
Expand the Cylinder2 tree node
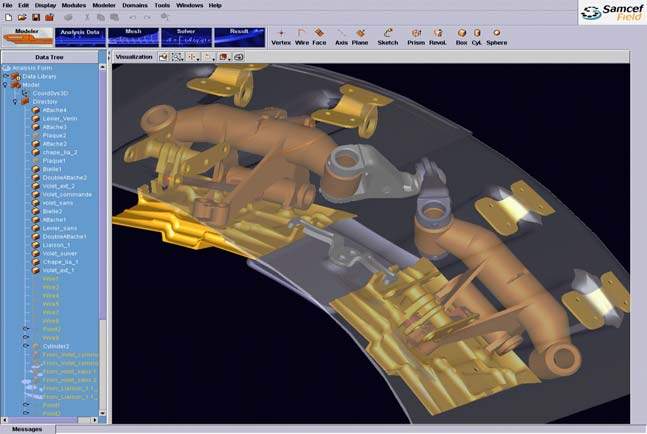point(26,346)
